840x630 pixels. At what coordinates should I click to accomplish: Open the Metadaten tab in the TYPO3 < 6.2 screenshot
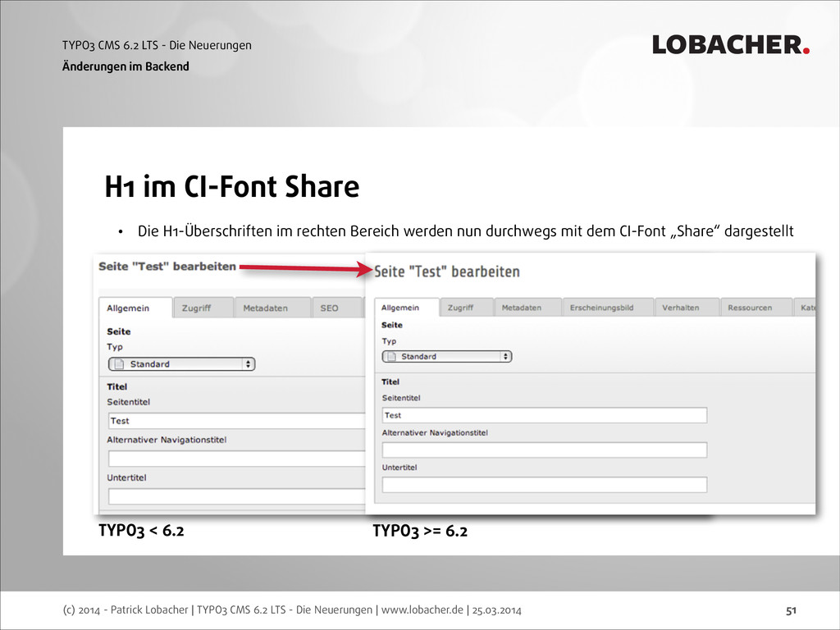(x=272, y=308)
